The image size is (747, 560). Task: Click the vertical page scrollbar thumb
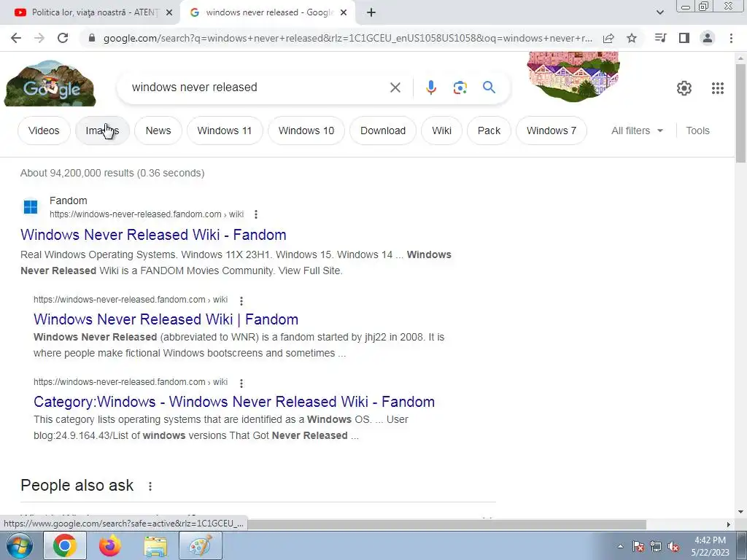(740, 113)
